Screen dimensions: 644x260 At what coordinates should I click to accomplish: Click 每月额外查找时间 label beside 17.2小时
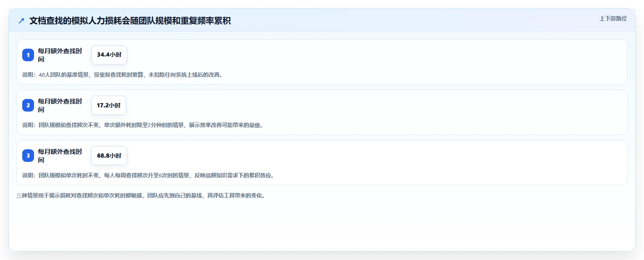(60, 105)
